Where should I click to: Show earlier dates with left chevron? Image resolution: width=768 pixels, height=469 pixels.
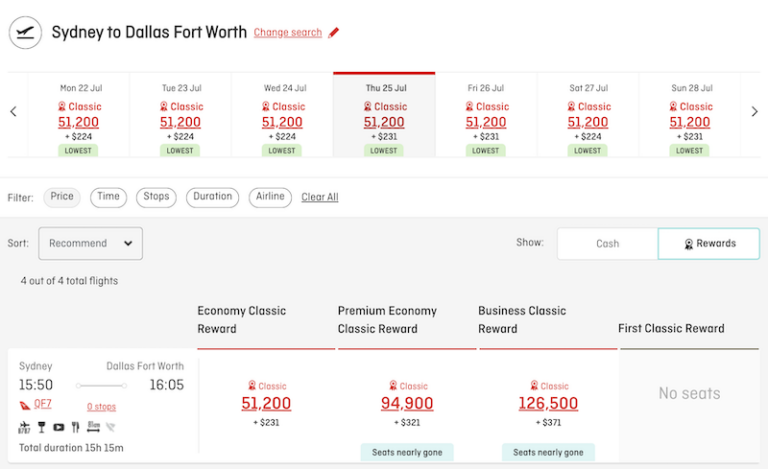(x=13, y=112)
